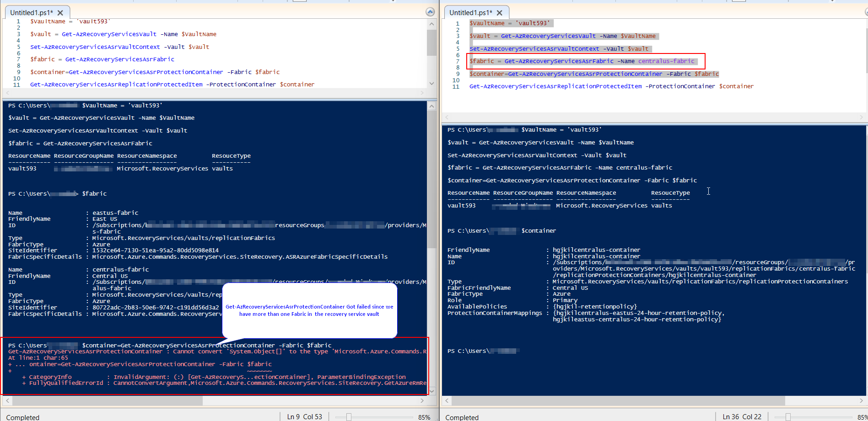Click 'eastus-fabric' Name value in the left console
Viewport: 868px width, 421px height.
click(x=115, y=213)
